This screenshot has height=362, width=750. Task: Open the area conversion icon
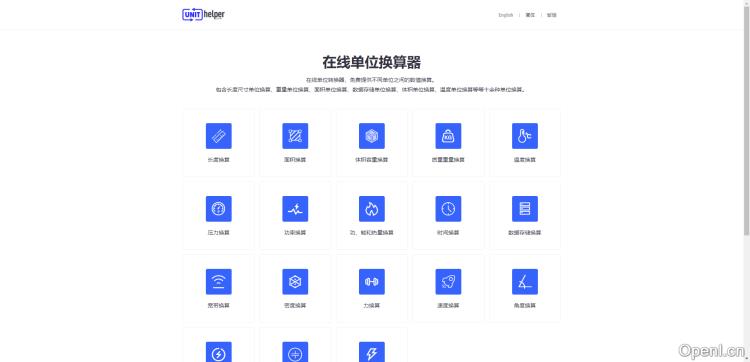[x=295, y=136]
